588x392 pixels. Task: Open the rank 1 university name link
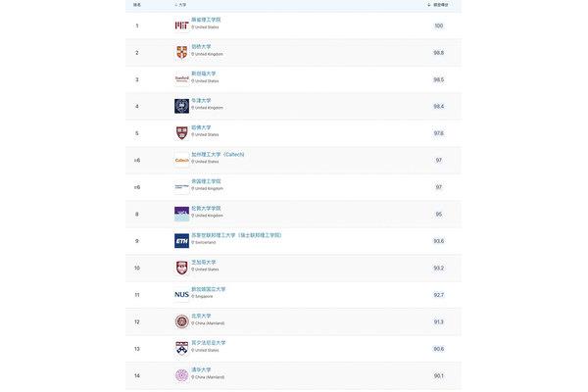click(x=206, y=20)
